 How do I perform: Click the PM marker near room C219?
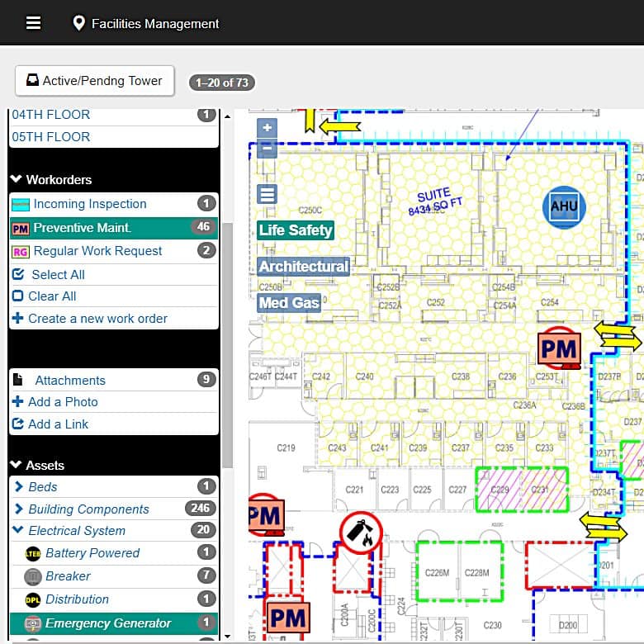click(266, 515)
